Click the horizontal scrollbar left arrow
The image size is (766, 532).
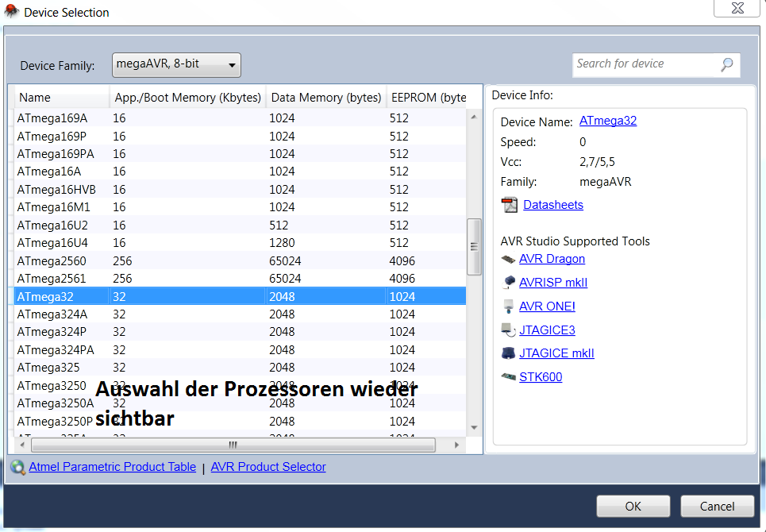tap(22, 445)
